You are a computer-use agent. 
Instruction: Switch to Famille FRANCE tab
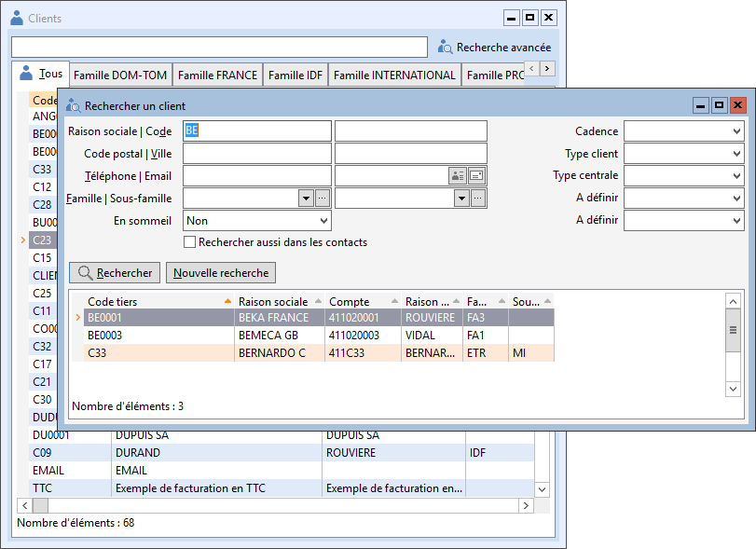tap(217, 75)
